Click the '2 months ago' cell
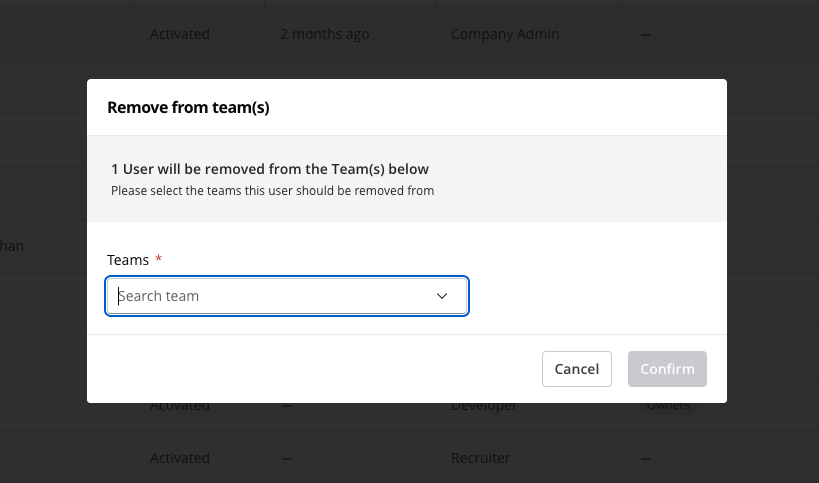The height and width of the screenshot is (483, 819). click(x=324, y=34)
